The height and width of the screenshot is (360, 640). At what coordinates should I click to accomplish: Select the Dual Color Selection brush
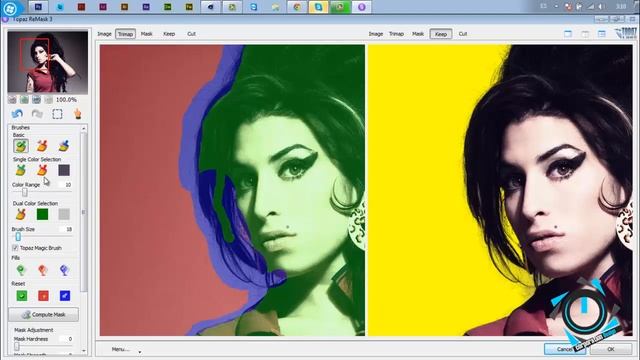pos(21,214)
